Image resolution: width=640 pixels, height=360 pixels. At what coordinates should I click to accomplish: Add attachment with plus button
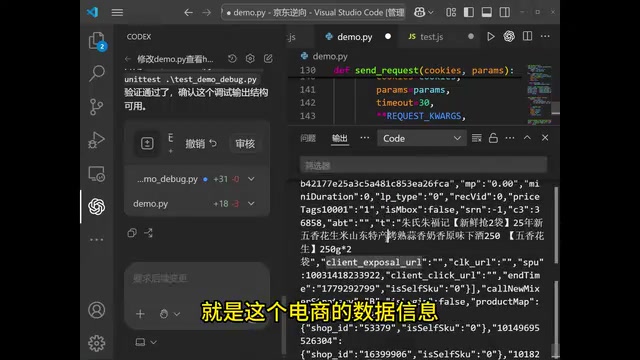[x=140, y=314]
